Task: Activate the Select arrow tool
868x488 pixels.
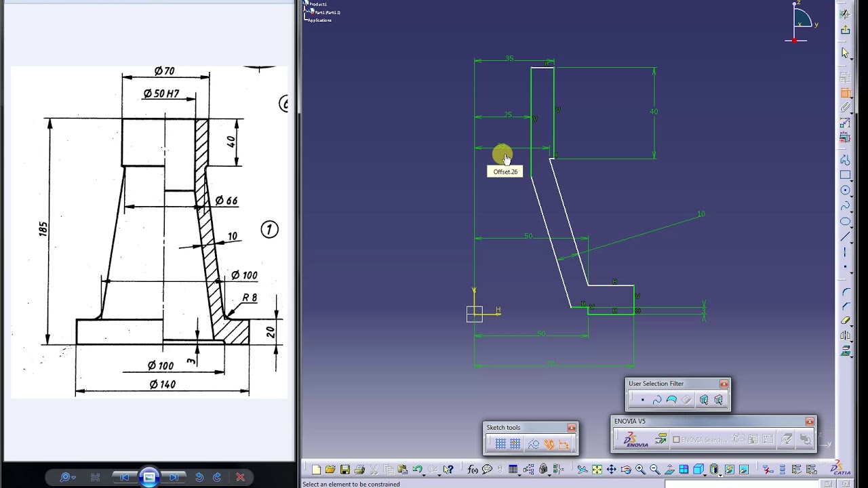Action: pos(845,53)
